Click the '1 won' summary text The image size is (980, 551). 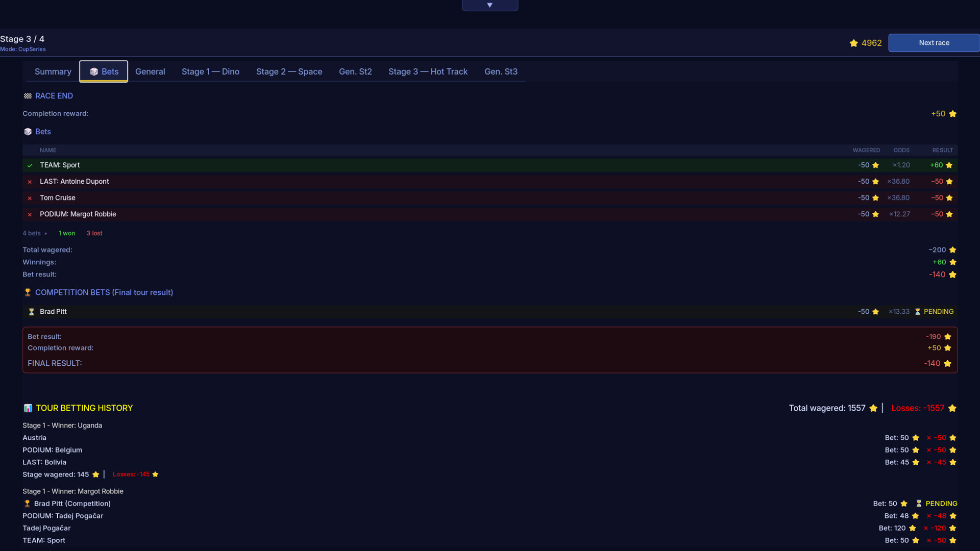pos(67,233)
